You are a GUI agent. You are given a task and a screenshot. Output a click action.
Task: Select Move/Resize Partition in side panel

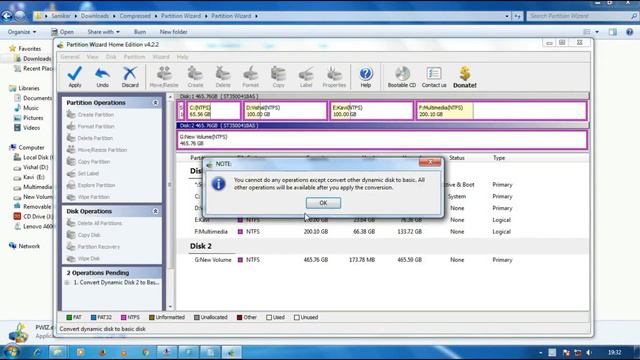pos(97,150)
